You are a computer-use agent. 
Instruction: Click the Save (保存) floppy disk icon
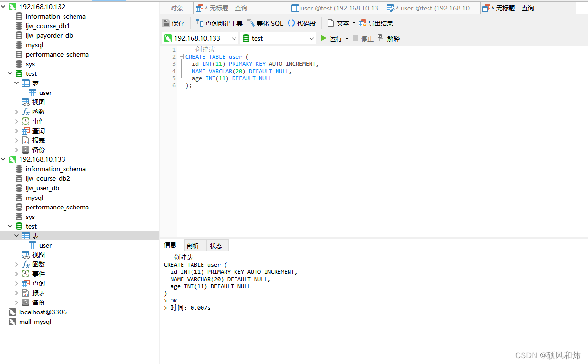point(166,23)
